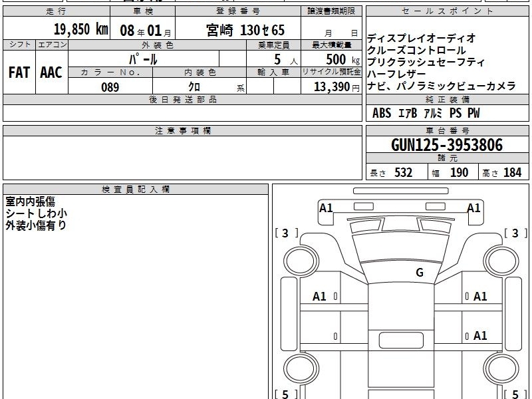
Task: Click the リサイクル預託金 header
Action: point(331,72)
